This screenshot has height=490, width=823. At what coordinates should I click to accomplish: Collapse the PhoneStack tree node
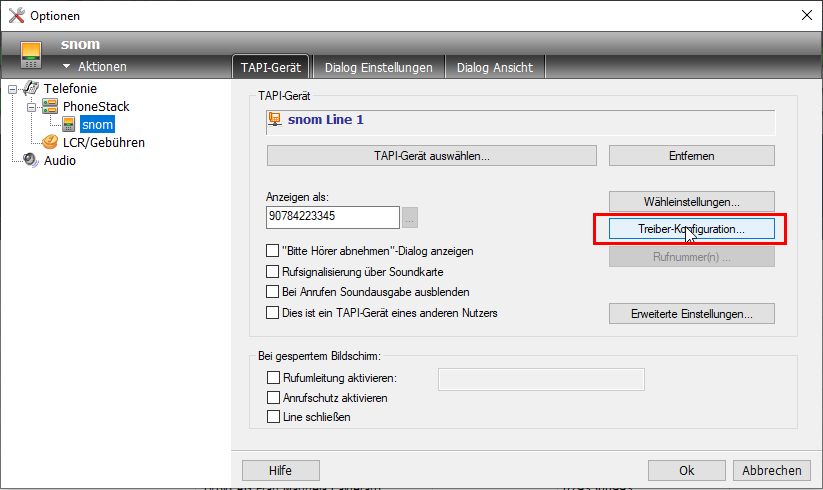pyautogui.click(x=31, y=106)
